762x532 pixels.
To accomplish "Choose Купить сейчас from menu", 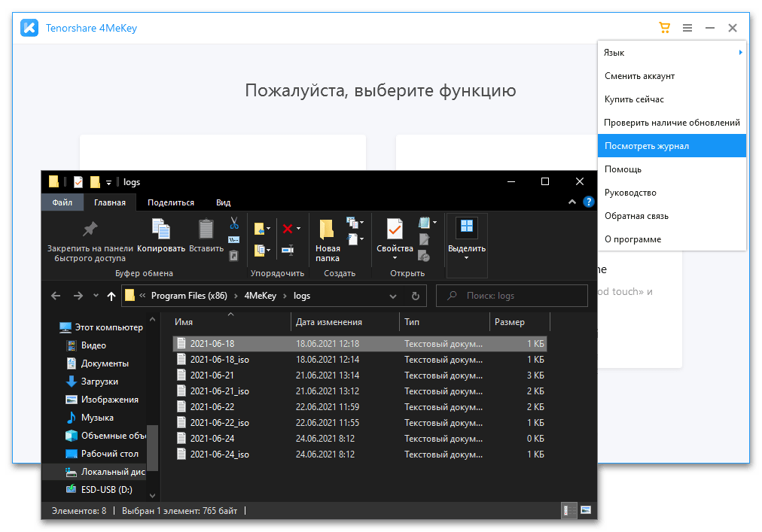I will [672, 99].
